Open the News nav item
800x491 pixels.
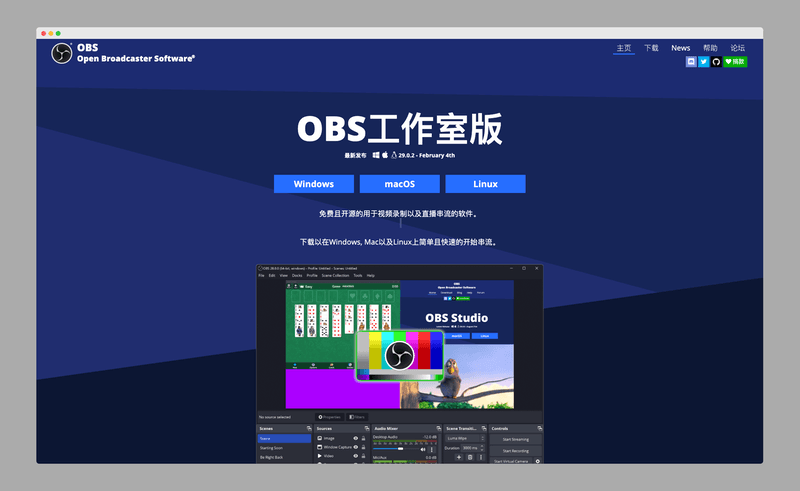(681, 48)
